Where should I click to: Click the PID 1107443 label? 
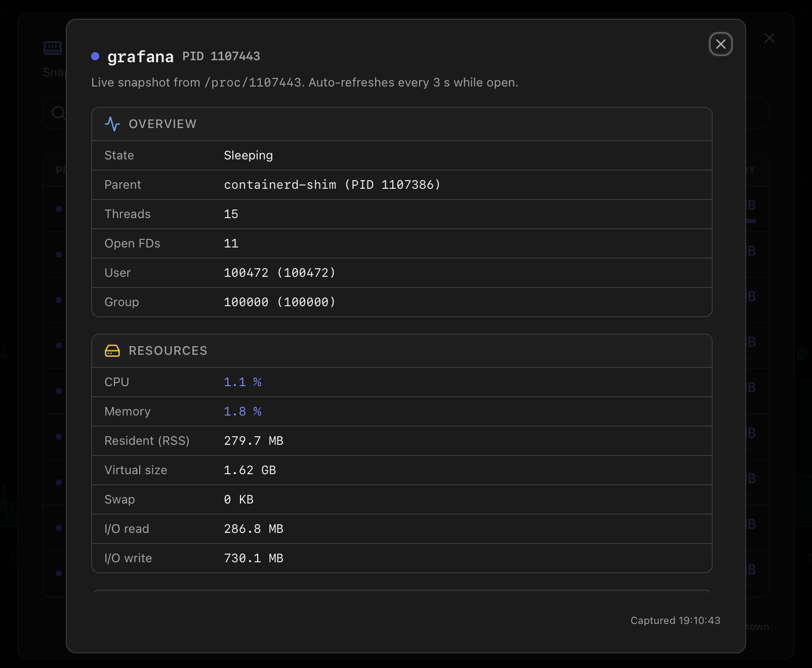point(221,56)
